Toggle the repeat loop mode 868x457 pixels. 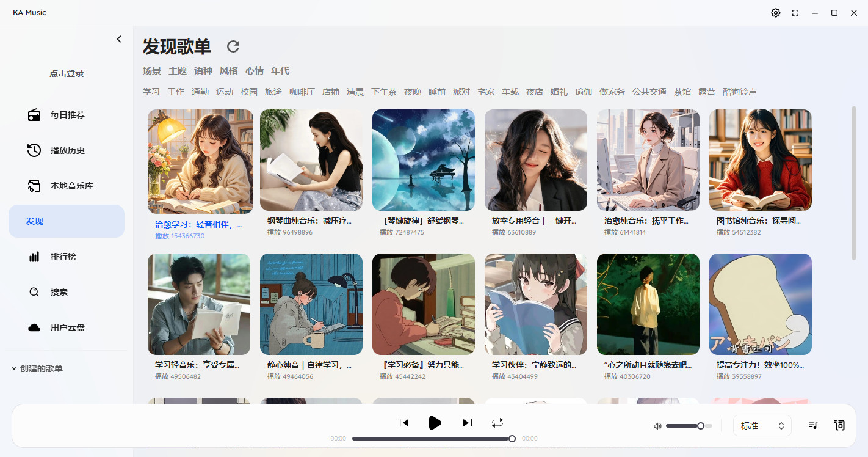497,423
